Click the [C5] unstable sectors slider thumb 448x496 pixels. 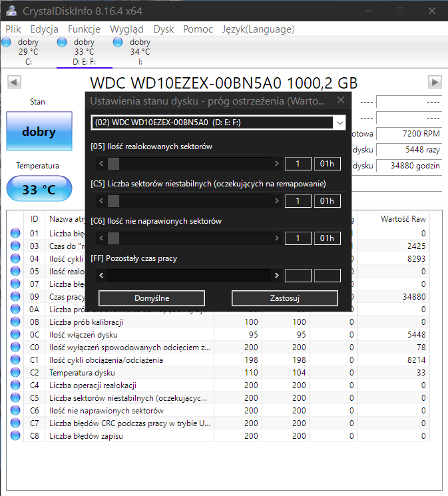113,201
